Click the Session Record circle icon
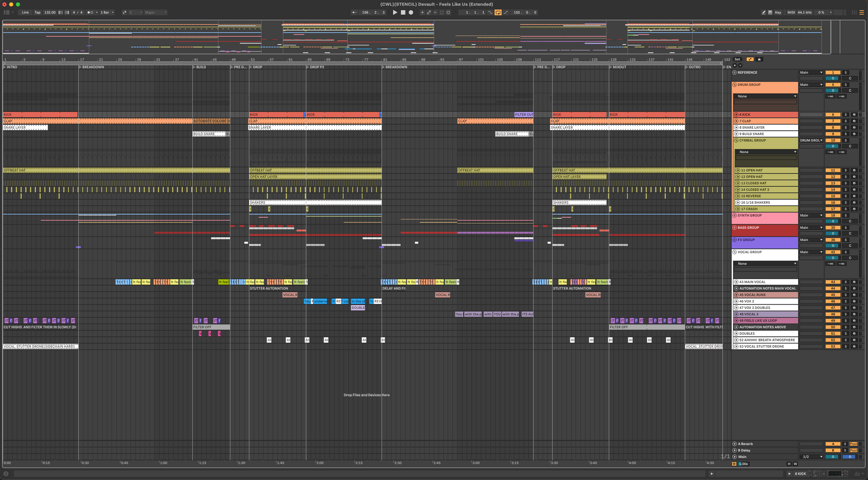 pos(448,13)
